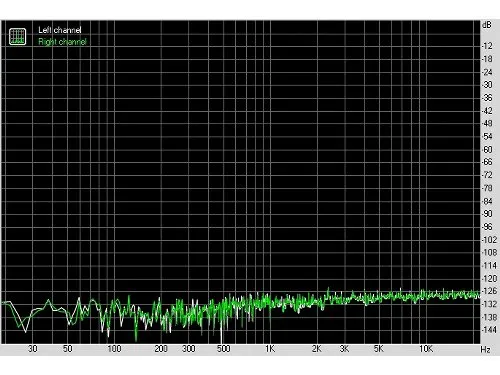Click the 500 frequency axis label
Viewport: 500px width, 375px height.
(223, 349)
